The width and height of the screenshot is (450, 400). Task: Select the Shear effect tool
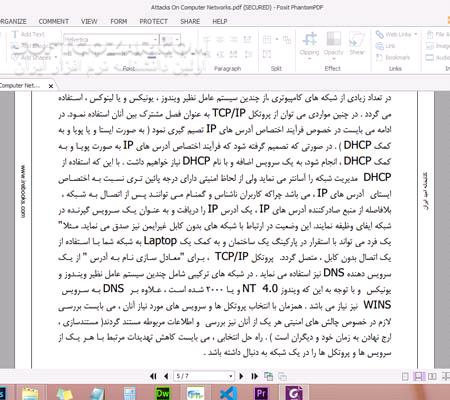coord(357,43)
